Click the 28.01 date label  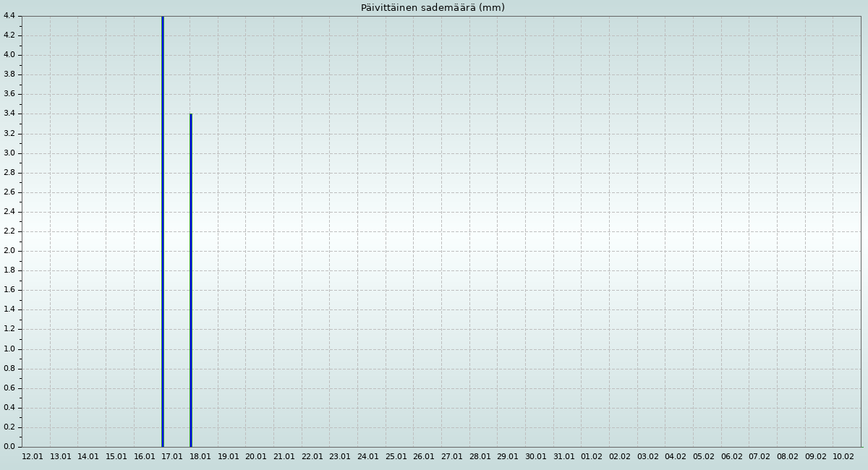coord(480,457)
